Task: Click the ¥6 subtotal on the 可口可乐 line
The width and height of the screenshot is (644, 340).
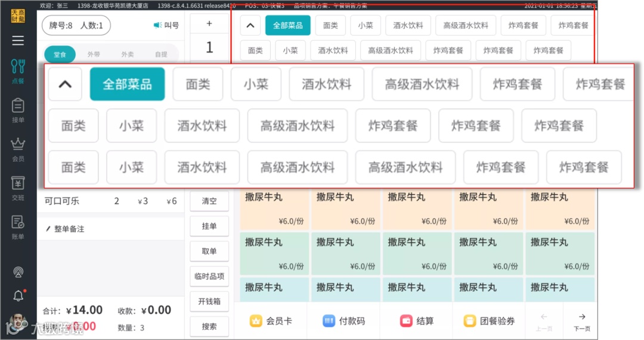Action: point(172,201)
